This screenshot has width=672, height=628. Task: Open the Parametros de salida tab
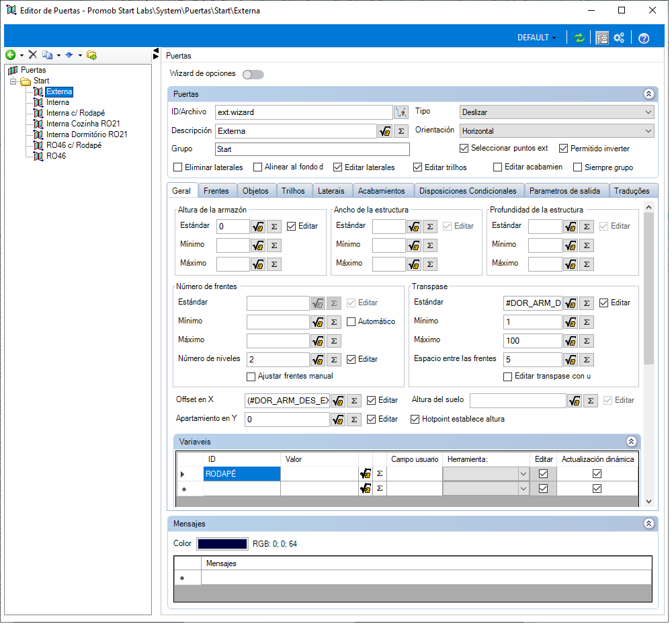click(x=564, y=191)
